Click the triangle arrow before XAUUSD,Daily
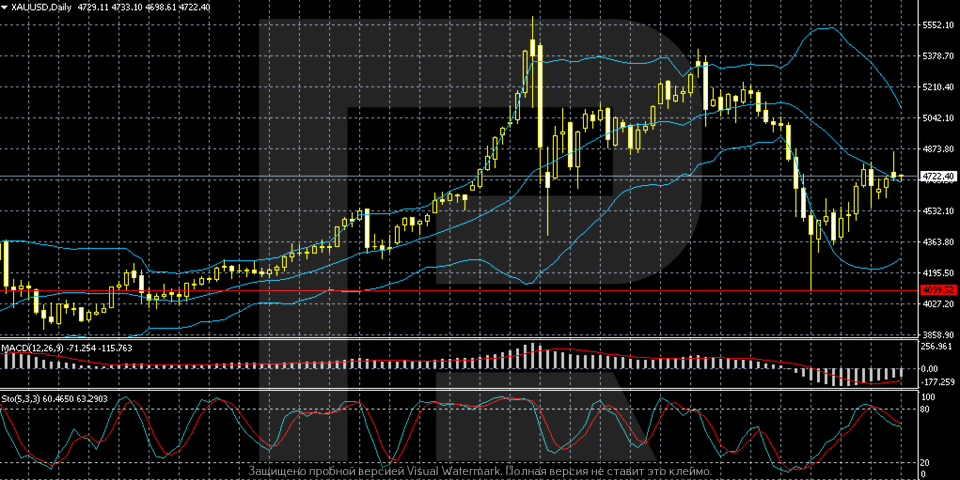This screenshot has height=480, width=960. (x=6, y=6)
